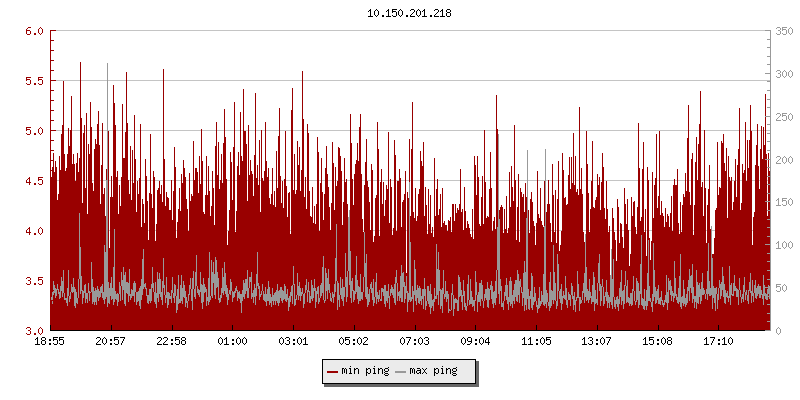Click the 17:10 time axis label
The width and height of the screenshot is (800, 400).
[718, 342]
